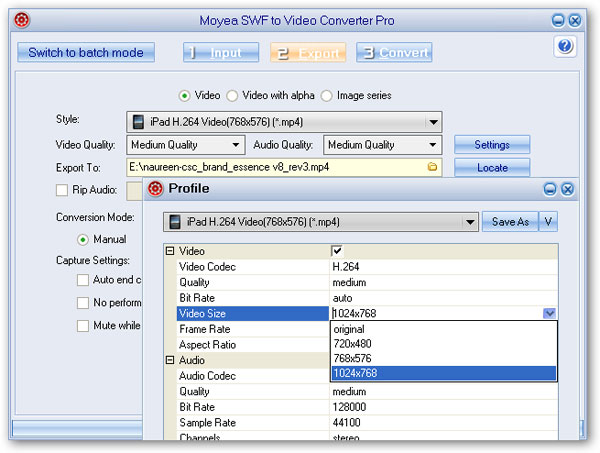Uncheck the Video enable checkbox in Profile
Image resolution: width=600 pixels, height=453 pixels.
337,251
